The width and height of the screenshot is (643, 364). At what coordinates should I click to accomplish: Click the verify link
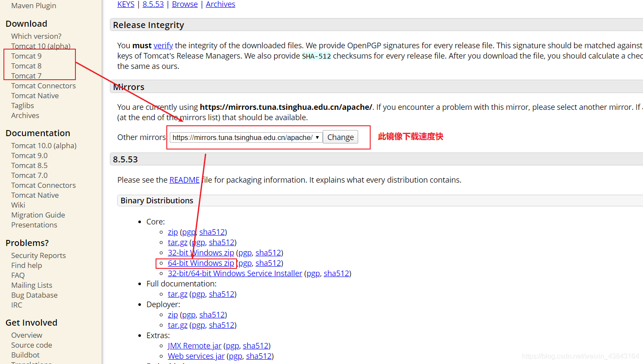click(x=163, y=45)
